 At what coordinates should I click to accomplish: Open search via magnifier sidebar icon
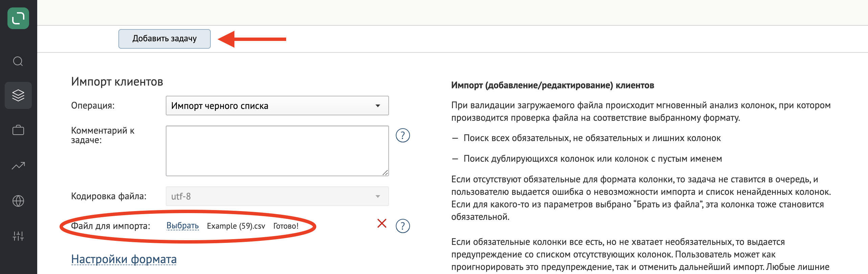(x=18, y=61)
